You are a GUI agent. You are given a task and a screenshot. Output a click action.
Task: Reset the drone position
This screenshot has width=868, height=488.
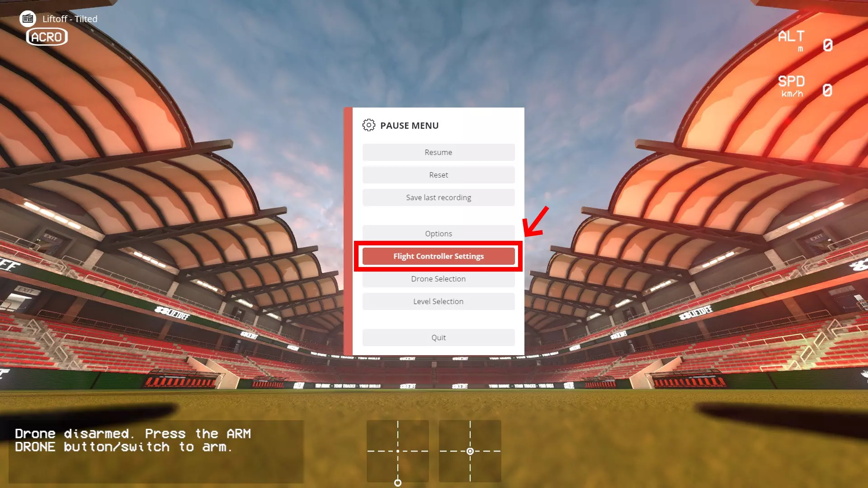coord(439,175)
